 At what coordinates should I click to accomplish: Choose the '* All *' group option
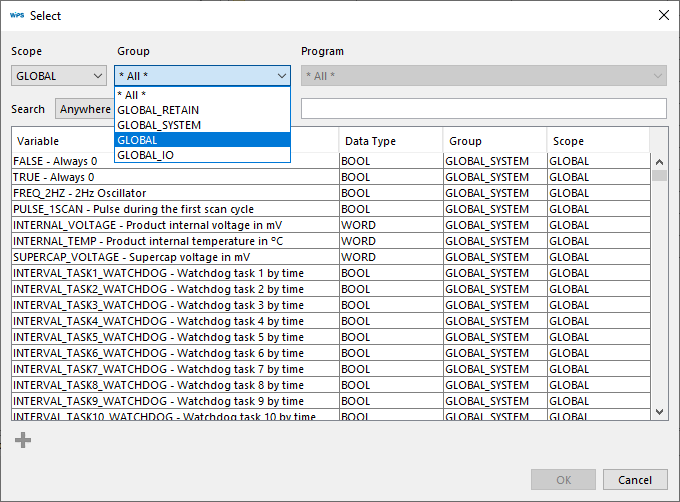[202, 95]
